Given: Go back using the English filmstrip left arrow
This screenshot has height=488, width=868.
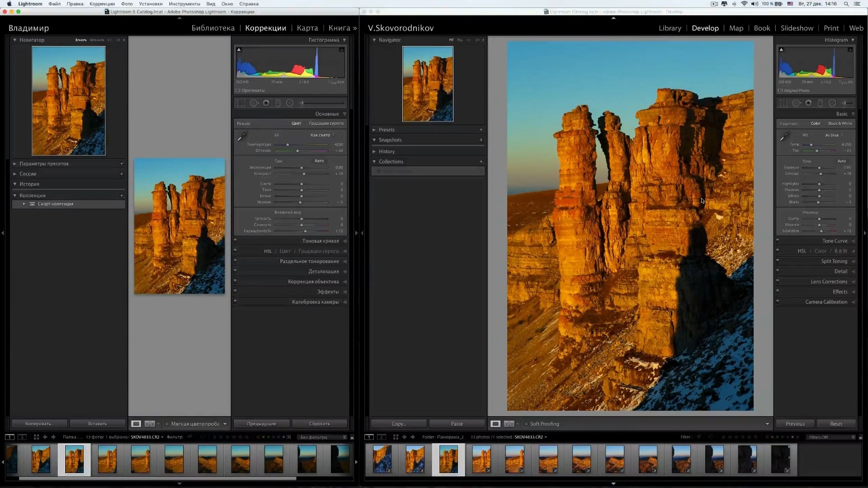Looking at the screenshot, I should pyautogui.click(x=404, y=437).
